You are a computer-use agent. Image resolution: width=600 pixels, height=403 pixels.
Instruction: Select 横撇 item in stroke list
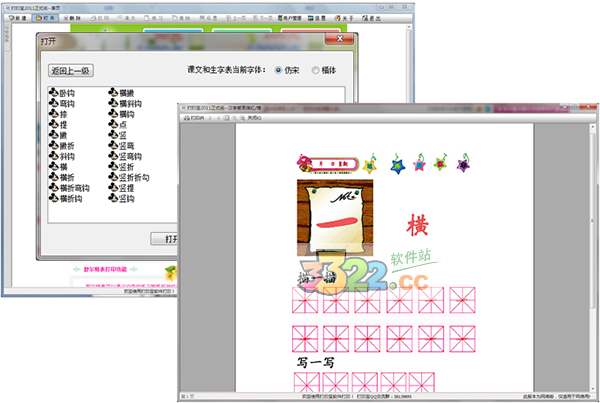[x=121, y=93]
